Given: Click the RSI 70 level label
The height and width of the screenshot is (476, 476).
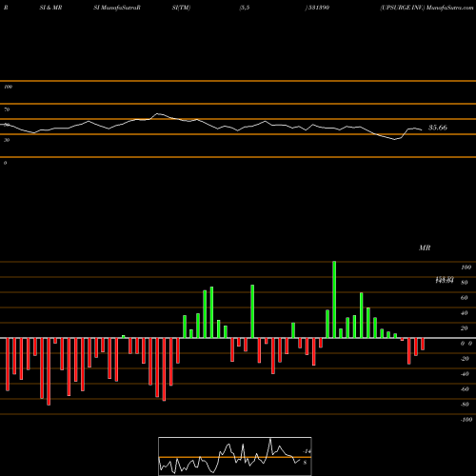Looking at the screenshot, I should (7, 109).
